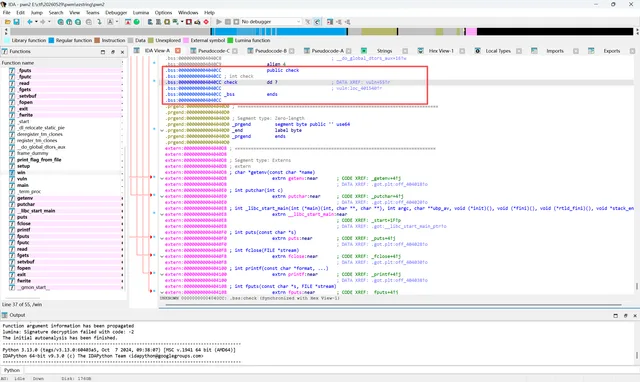Click the 'public check' line
This screenshot has width=640, height=382.
(283, 70)
